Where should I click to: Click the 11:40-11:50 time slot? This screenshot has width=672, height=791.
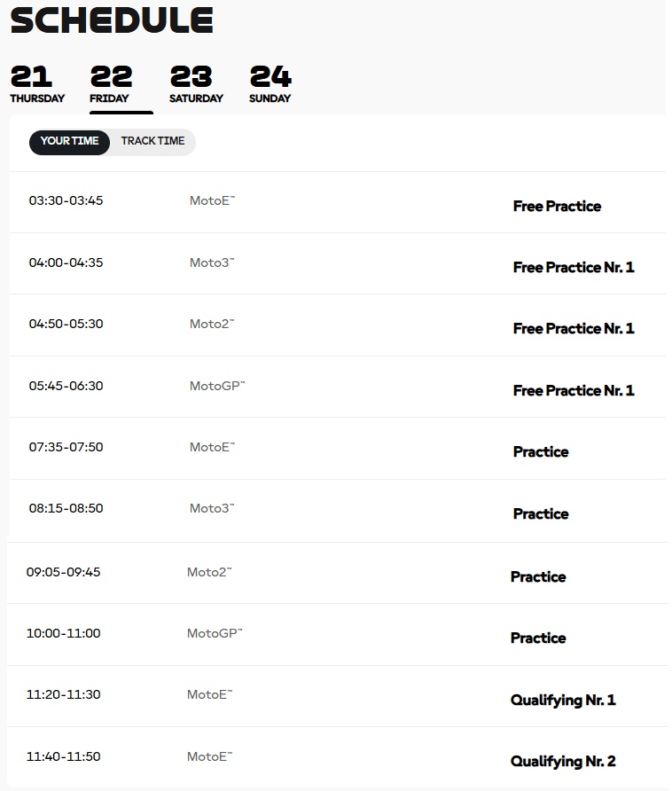[64, 756]
